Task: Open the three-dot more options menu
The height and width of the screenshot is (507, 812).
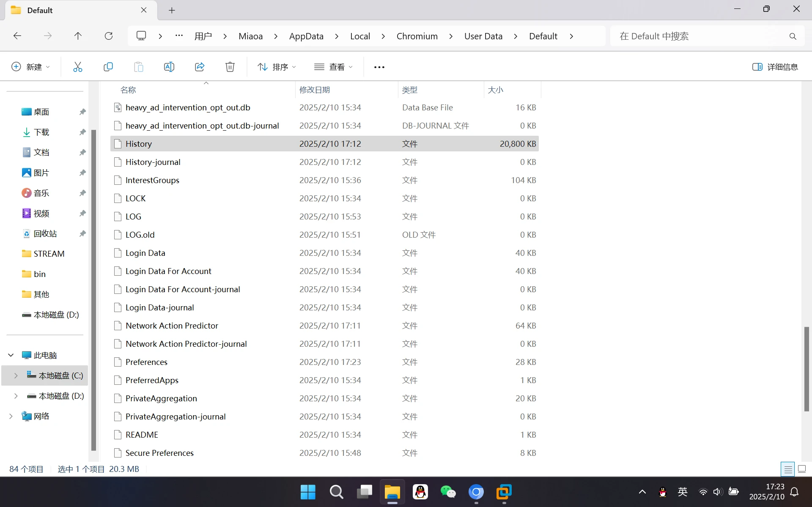Action: point(379,67)
